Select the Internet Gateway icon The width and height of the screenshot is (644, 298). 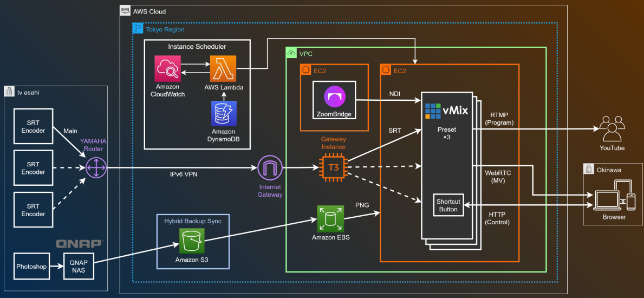tap(270, 168)
